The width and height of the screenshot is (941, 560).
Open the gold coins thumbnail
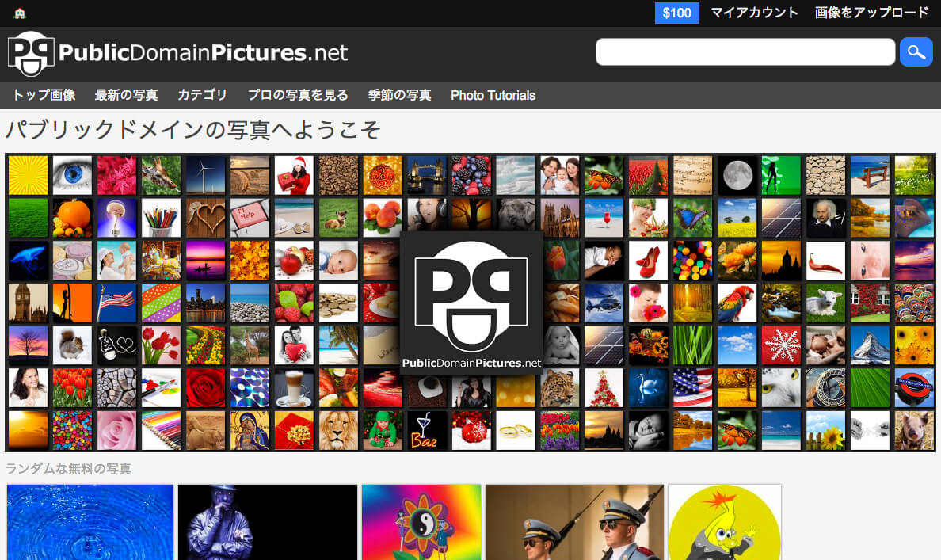click(x=338, y=303)
